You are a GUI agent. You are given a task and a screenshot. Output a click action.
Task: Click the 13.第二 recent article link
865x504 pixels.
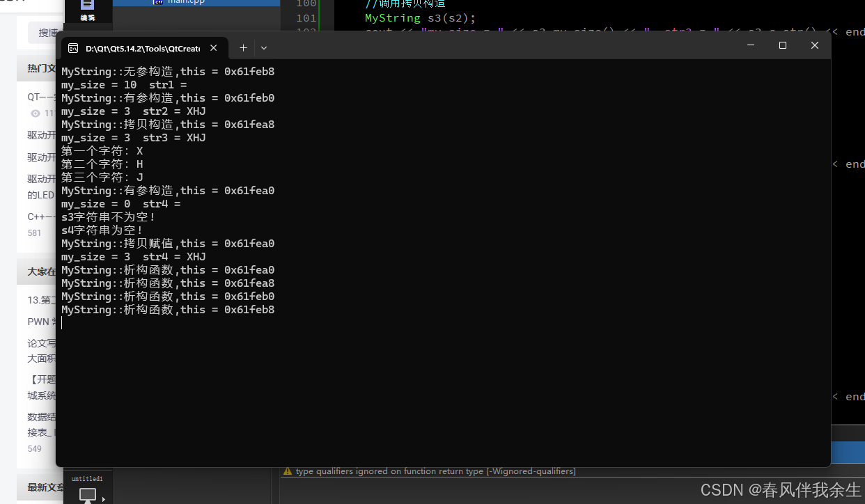38,299
